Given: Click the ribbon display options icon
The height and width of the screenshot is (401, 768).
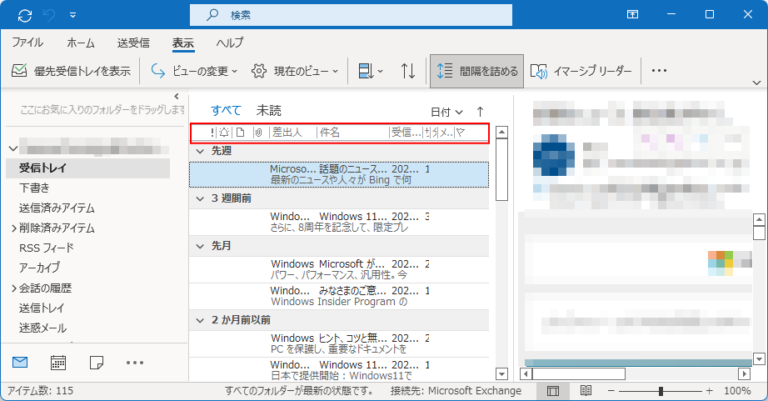Looking at the screenshot, I should (x=632, y=15).
